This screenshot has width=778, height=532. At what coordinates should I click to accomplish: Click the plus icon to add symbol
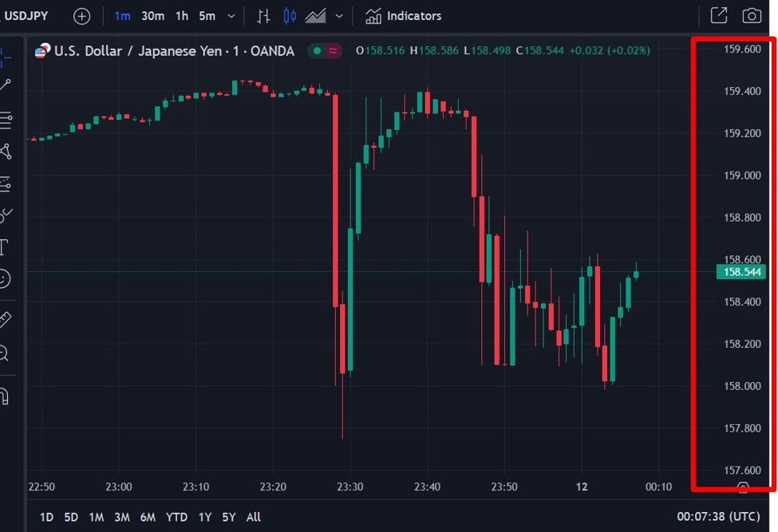coord(81,16)
